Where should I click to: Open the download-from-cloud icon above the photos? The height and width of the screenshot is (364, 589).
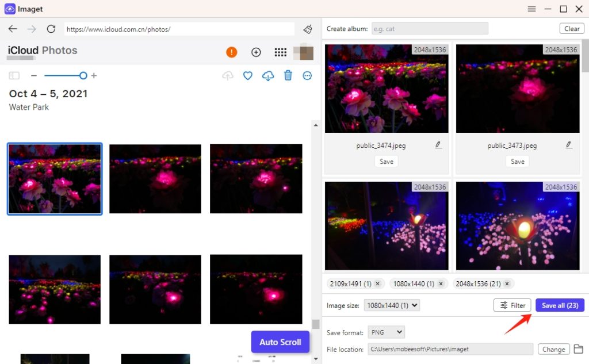pyautogui.click(x=267, y=75)
